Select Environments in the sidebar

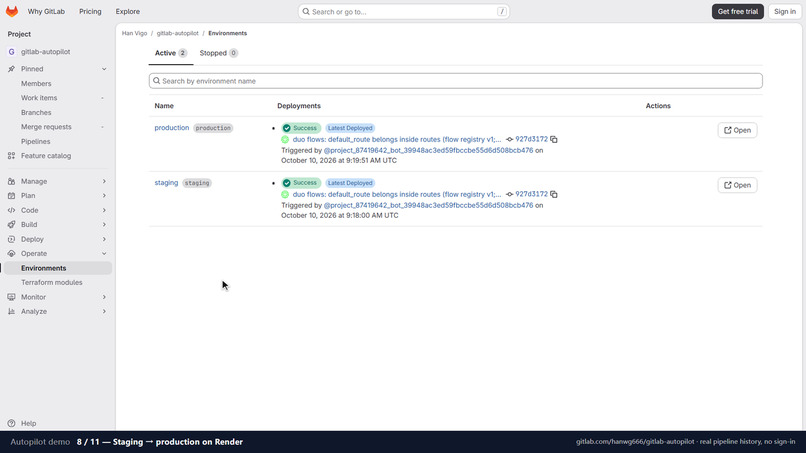coord(57,268)
